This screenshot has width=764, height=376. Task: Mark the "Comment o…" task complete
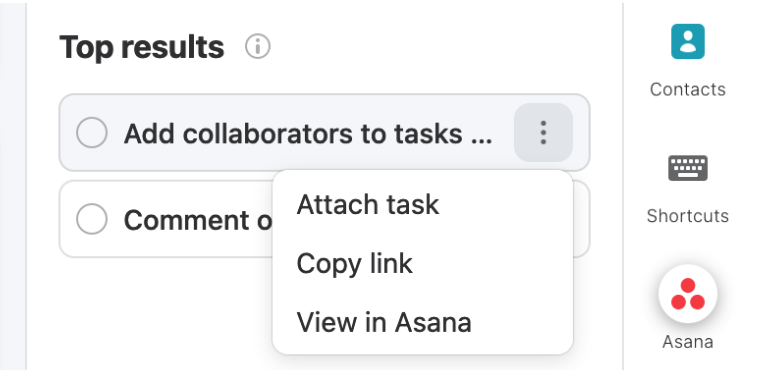point(92,219)
